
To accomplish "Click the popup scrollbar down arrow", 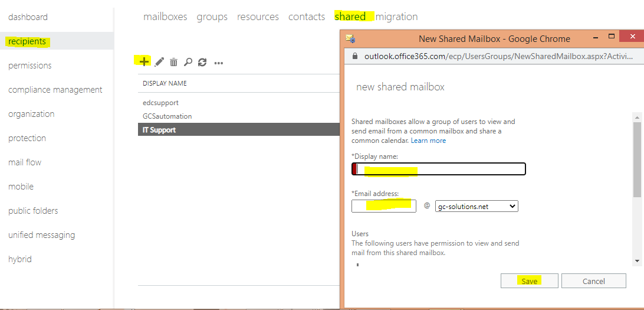I will pyautogui.click(x=637, y=260).
